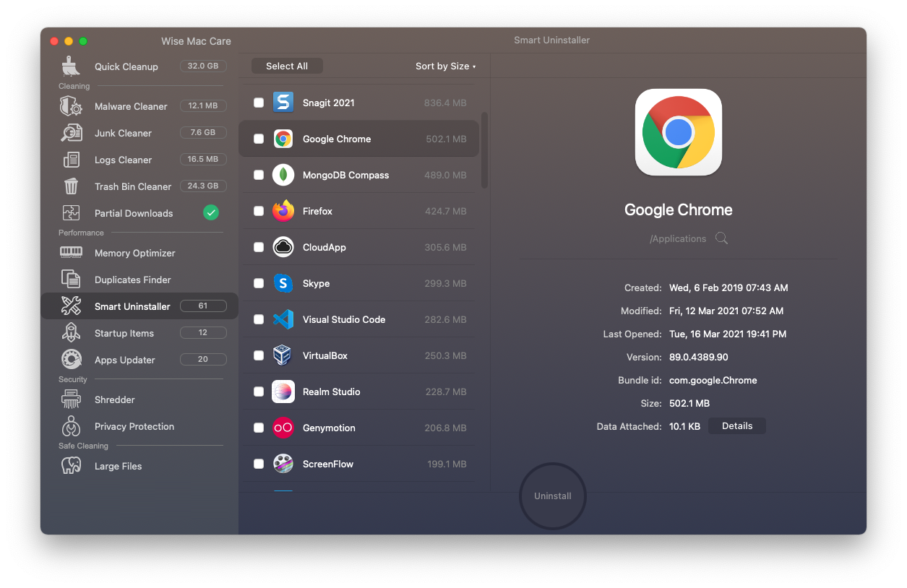Screen dimensions: 907x588
Task: Click the Genymotion app icon
Action: pyautogui.click(x=283, y=428)
